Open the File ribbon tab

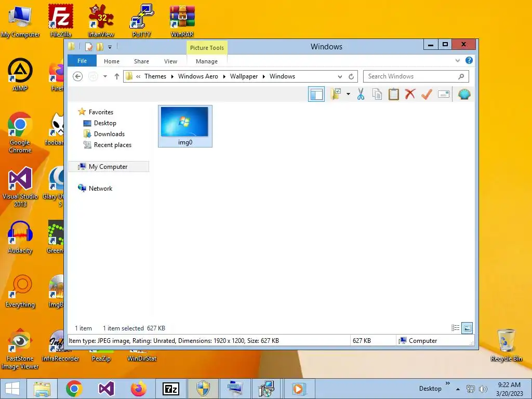coord(82,61)
